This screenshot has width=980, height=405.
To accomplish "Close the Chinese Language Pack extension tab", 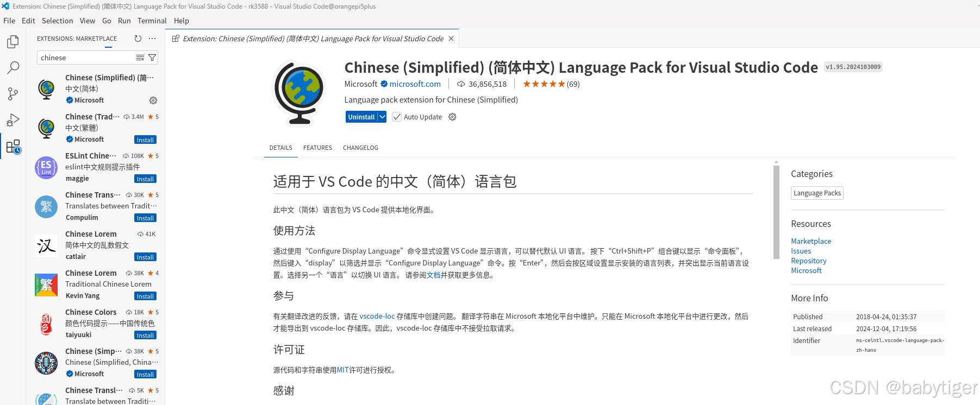I will 451,39.
